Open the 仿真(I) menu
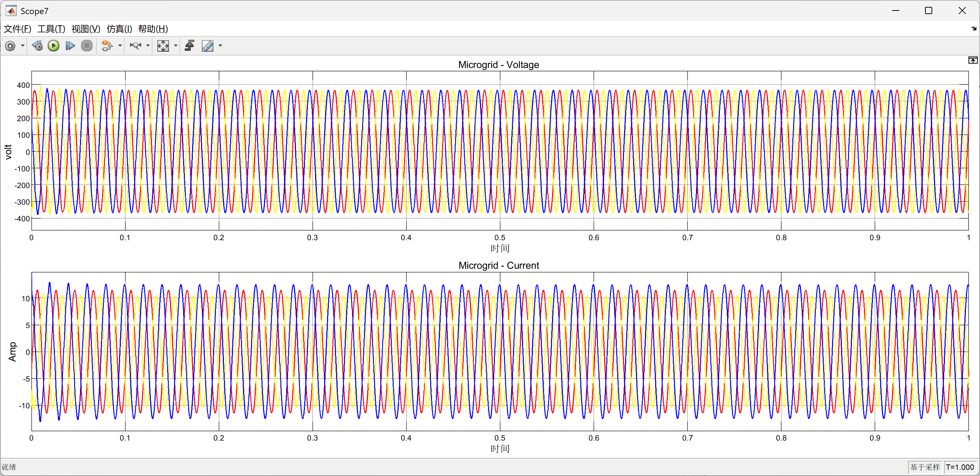The width and height of the screenshot is (980, 476). tap(119, 29)
